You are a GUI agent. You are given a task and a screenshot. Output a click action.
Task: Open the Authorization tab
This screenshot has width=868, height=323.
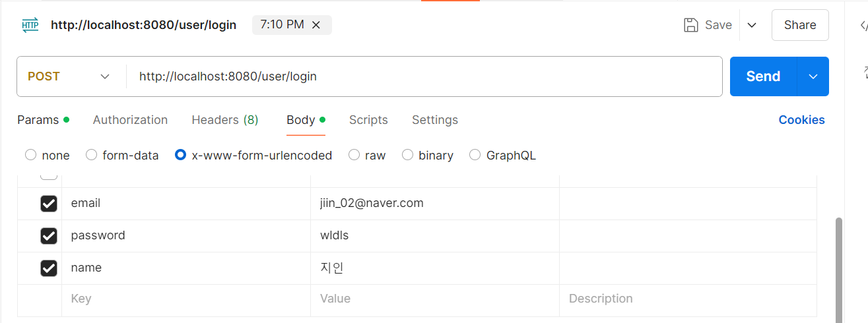click(130, 120)
